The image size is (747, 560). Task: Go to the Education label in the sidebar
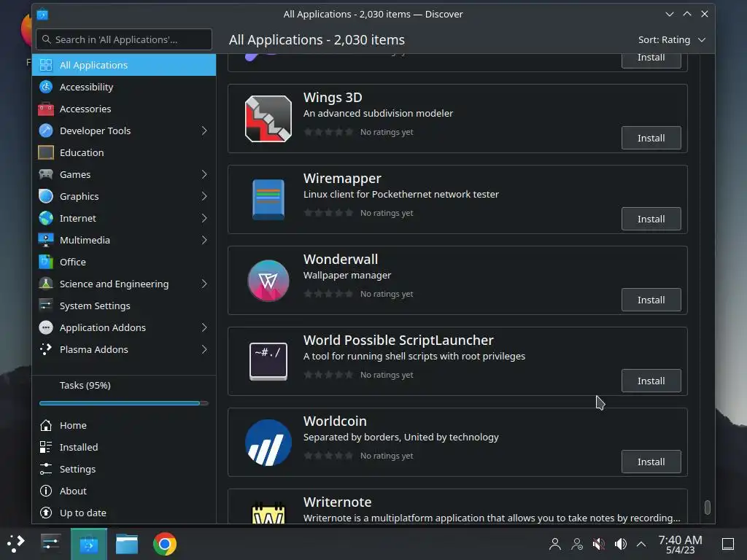tap(82, 152)
